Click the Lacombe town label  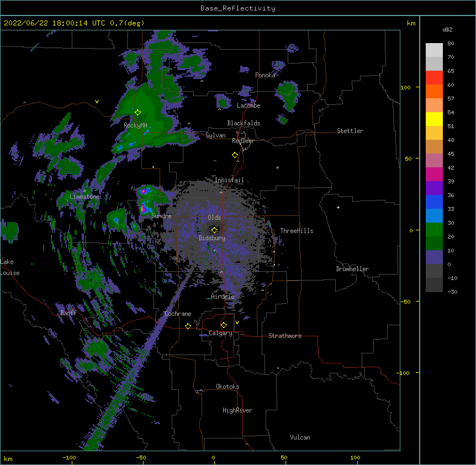click(x=248, y=105)
